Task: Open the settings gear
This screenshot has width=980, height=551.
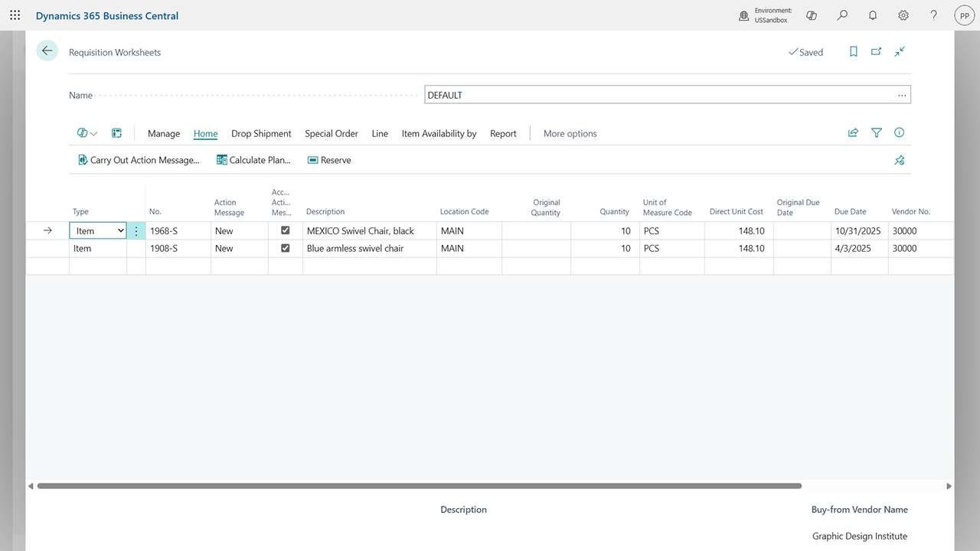Action: click(903, 15)
